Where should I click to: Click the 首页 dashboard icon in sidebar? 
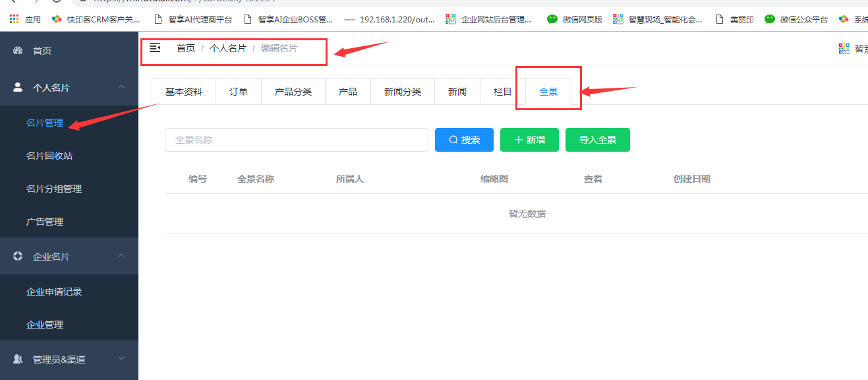click(x=18, y=50)
